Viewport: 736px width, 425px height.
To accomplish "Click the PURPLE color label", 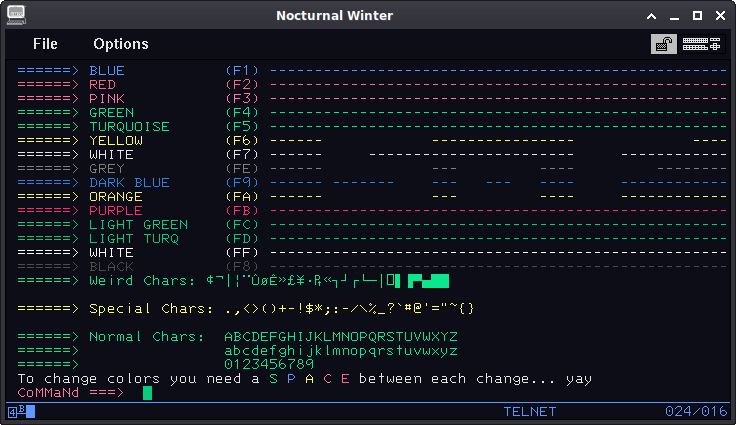I will pos(116,211).
